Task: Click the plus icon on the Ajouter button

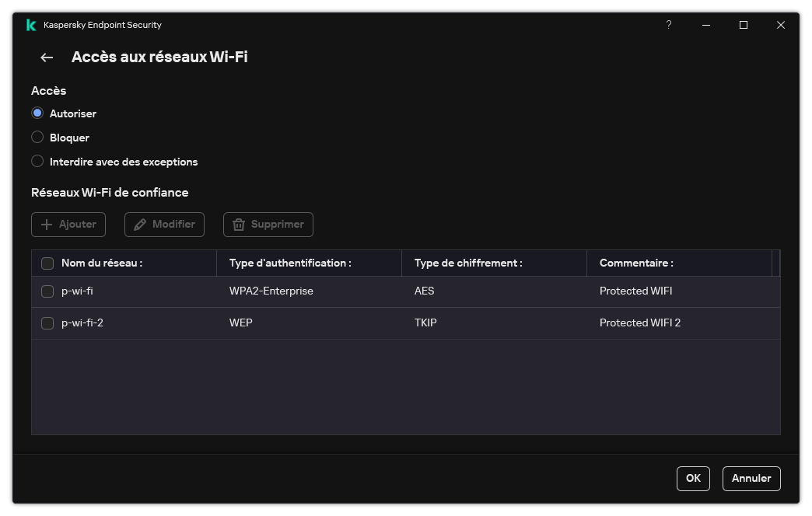Action: tap(47, 225)
